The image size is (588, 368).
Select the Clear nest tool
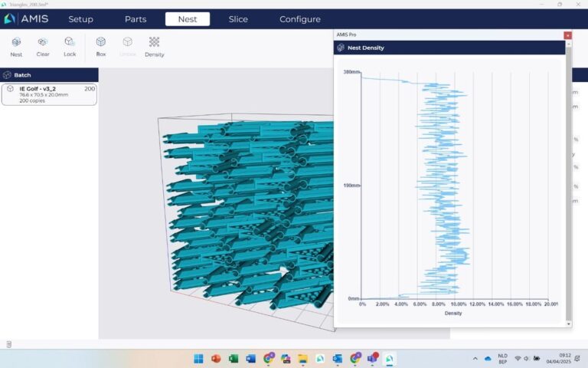[x=43, y=47]
